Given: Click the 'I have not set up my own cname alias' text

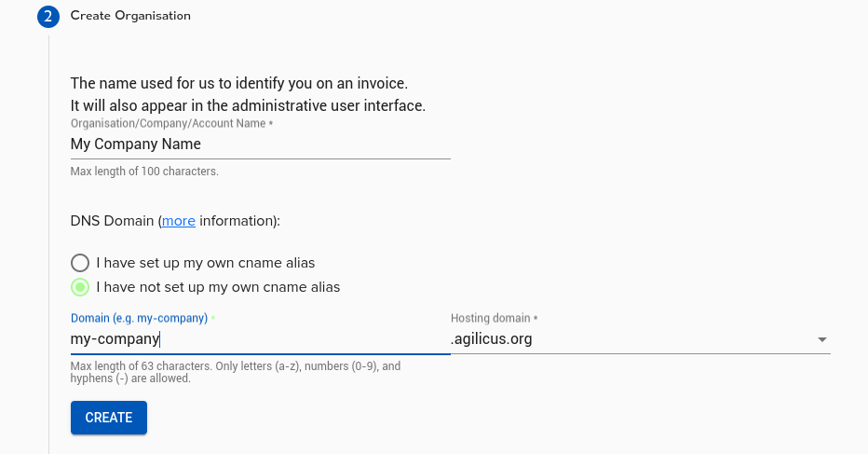Looking at the screenshot, I should coord(218,287).
